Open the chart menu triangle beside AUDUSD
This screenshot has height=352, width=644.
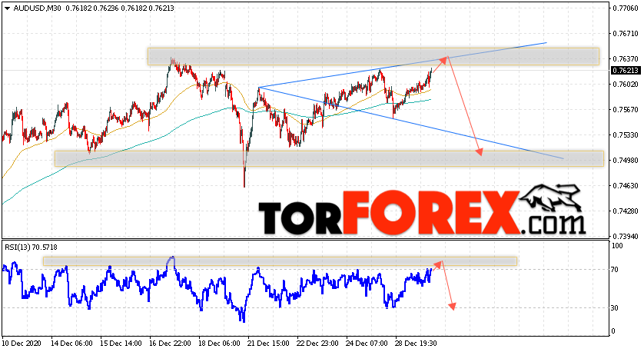[x=7, y=8]
